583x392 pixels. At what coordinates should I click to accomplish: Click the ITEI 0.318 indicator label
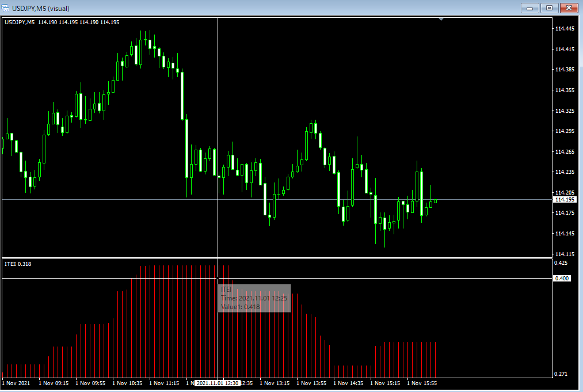pyautogui.click(x=18, y=264)
